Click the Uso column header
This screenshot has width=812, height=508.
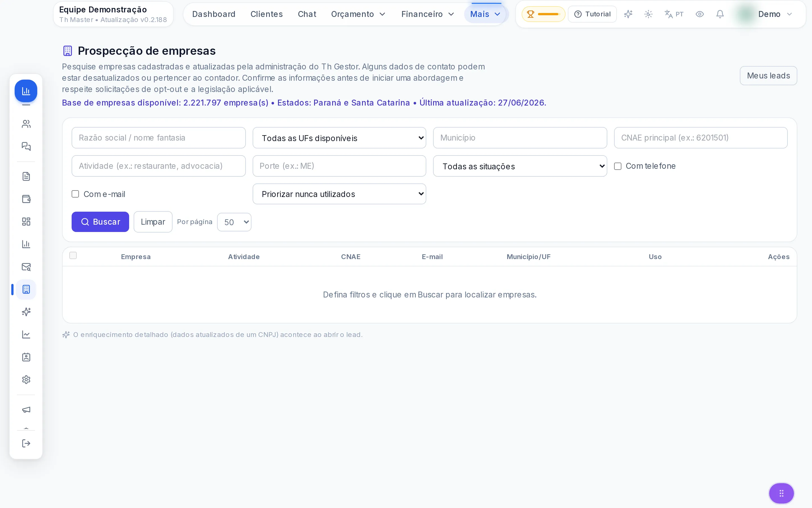pyautogui.click(x=655, y=257)
